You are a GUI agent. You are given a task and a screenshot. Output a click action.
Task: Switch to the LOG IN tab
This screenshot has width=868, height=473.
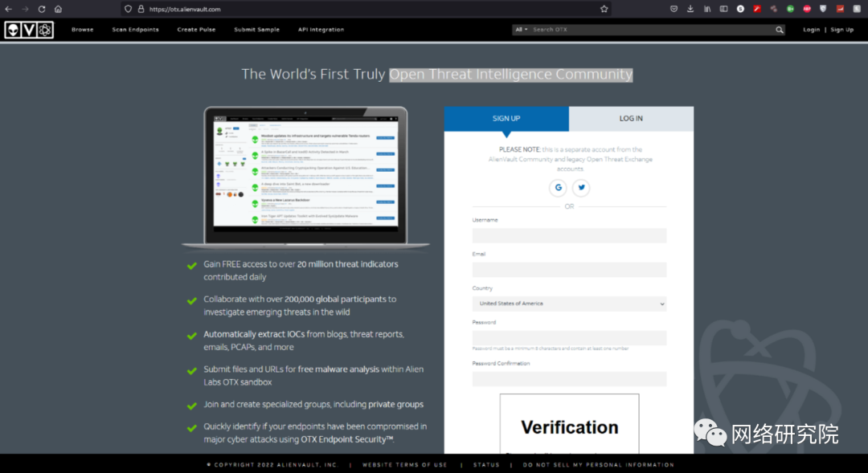(631, 118)
